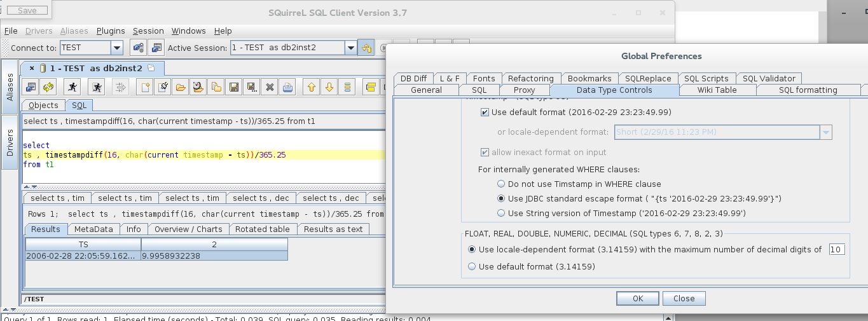Screen dimensions: 868x321
Task: Close the 1 - TEST session tab with ×
Action: pyautogui.click(x=32, y=68)
